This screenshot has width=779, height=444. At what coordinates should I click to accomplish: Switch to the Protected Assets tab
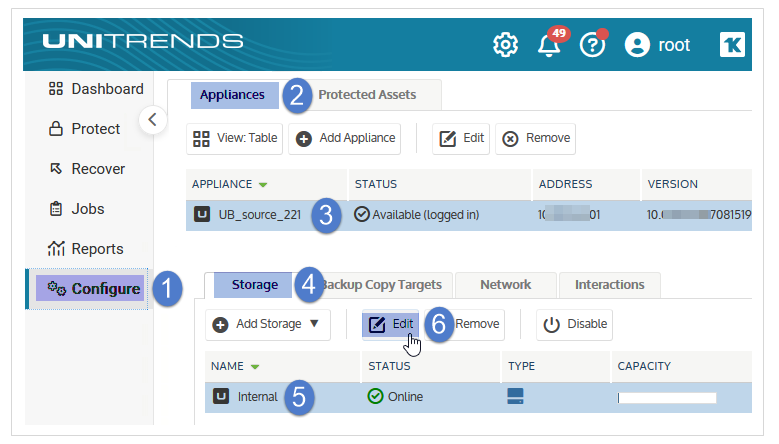pos(367,95)
